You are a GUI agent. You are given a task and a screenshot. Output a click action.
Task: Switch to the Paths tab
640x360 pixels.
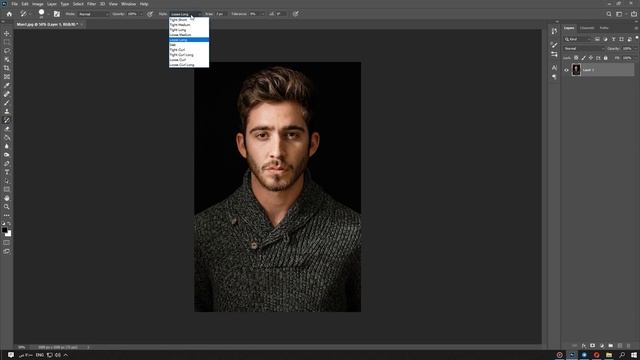click(x=604, y=28)
